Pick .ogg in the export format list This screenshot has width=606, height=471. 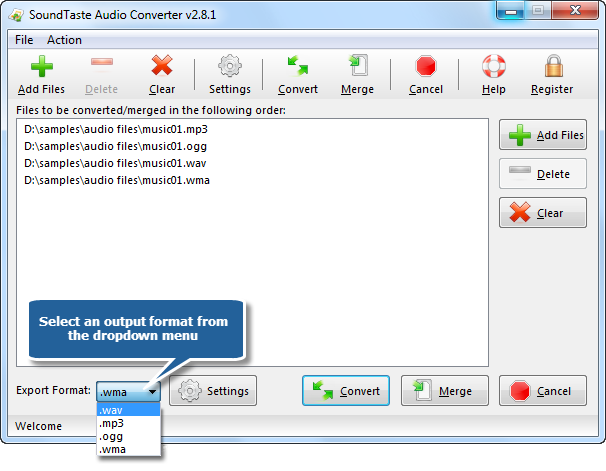[129, 436]
